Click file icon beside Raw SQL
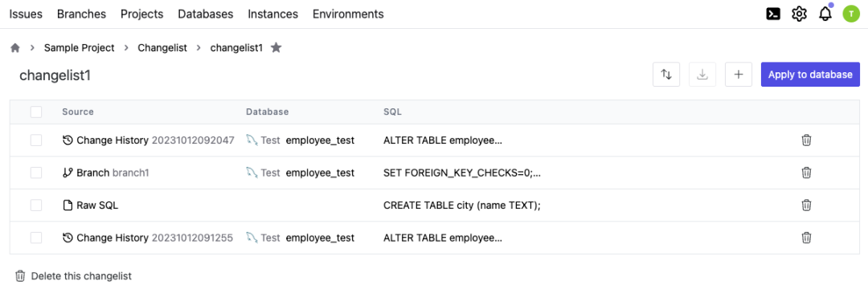The image size is (868, 289). 68,206
